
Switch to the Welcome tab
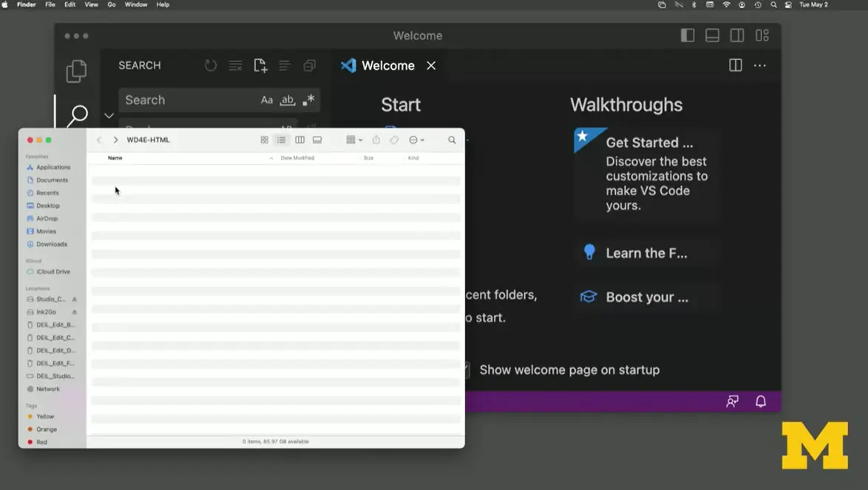[x=387, y=65]
